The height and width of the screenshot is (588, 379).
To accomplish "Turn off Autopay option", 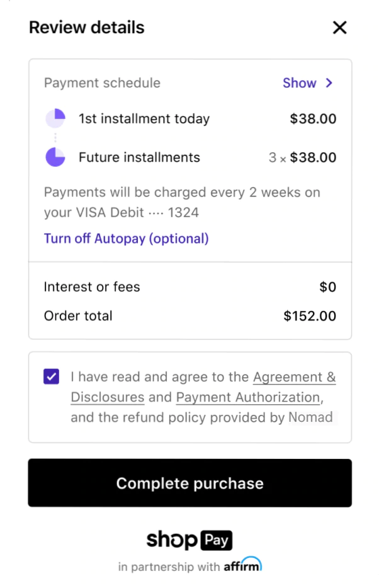I will (x=126, y=239).
